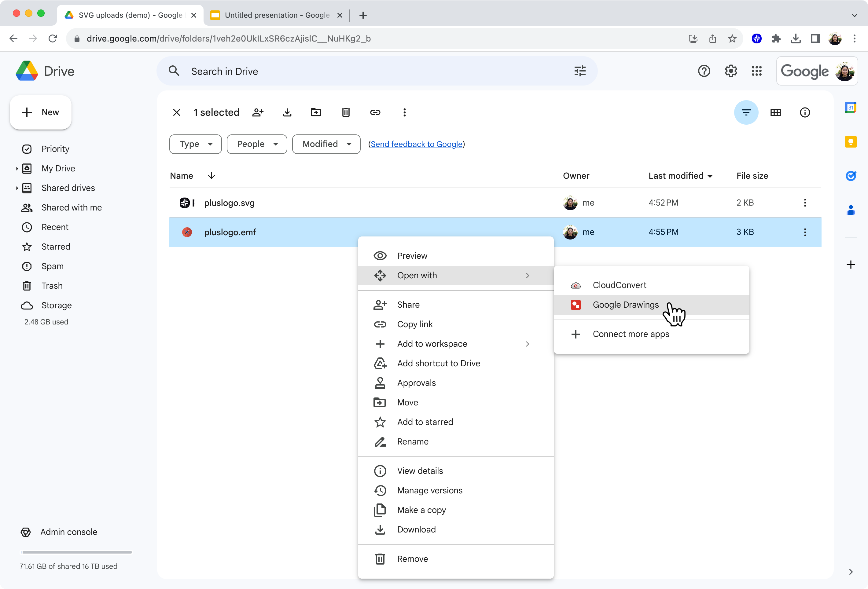This screenshot has width=868, height=589.
Task: Expand Add to workspace submenu
Action: [455, 344]
